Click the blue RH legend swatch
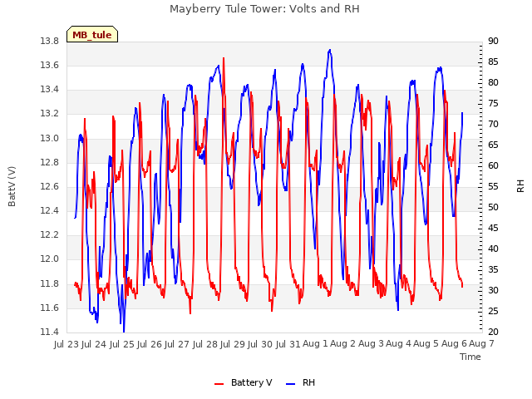 tap(291, 384)
